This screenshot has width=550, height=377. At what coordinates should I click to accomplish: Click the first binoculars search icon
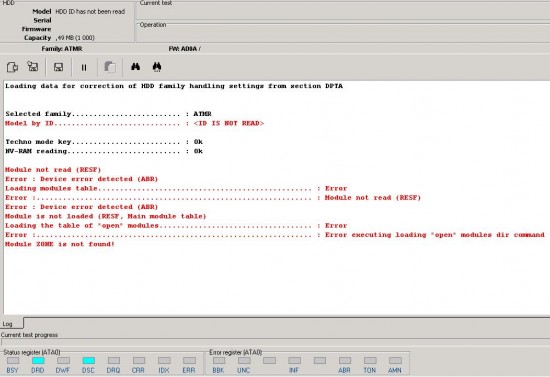[135, 67]
